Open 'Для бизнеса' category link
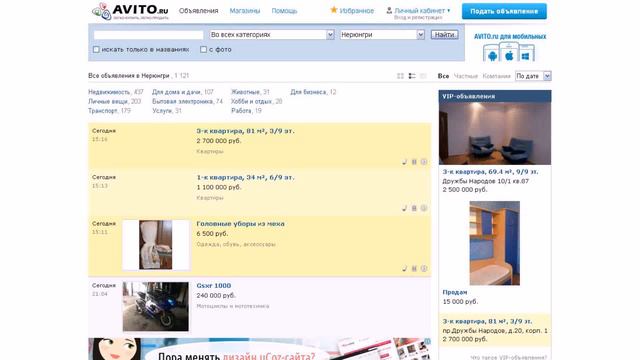 coord(308,92)
